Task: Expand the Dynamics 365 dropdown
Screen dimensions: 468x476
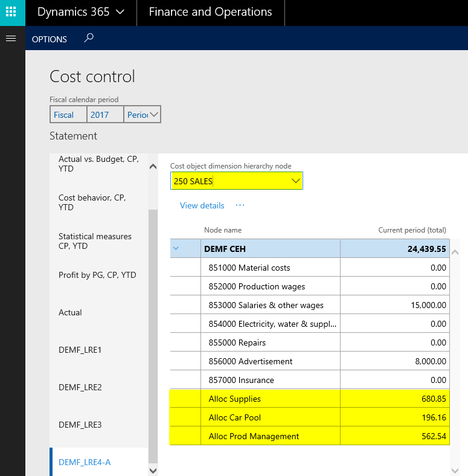Action: click(120, 12)
